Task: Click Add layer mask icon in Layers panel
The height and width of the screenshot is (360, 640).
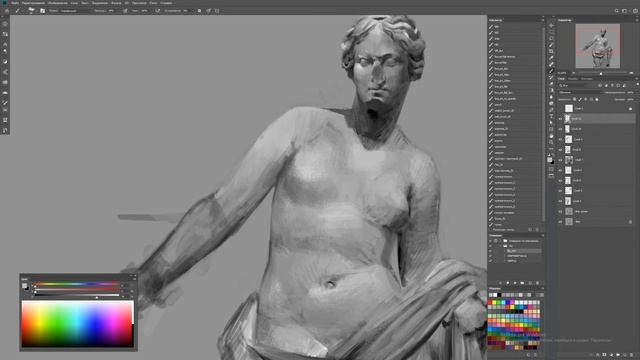Action: (x=604, y=355)
